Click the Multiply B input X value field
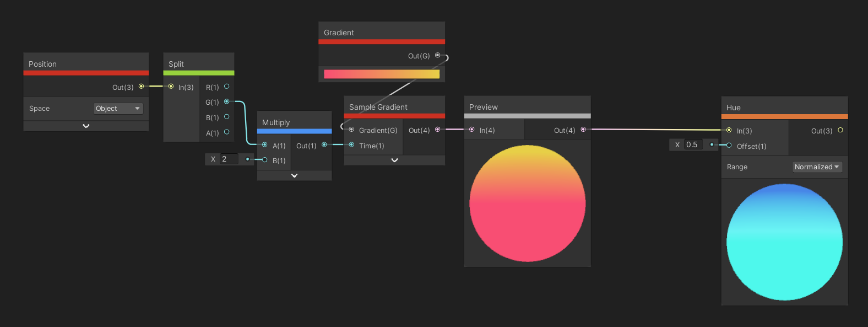 [x=229, y=159]
